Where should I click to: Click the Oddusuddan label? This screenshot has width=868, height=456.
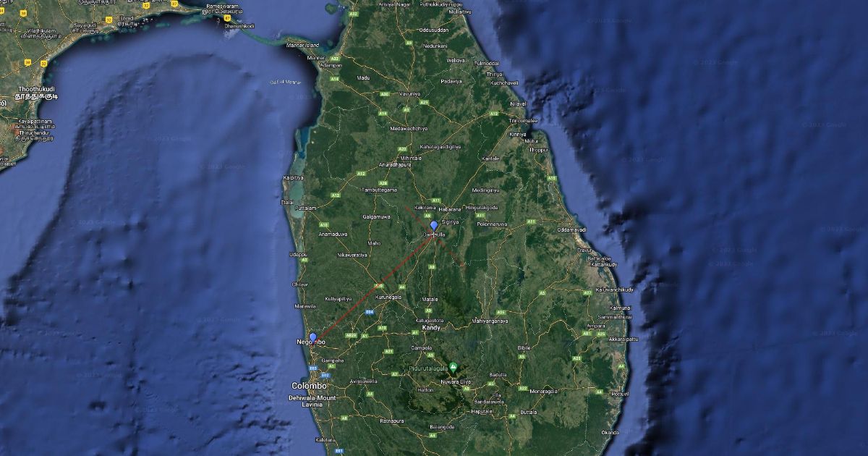click(x=433, y=30)
